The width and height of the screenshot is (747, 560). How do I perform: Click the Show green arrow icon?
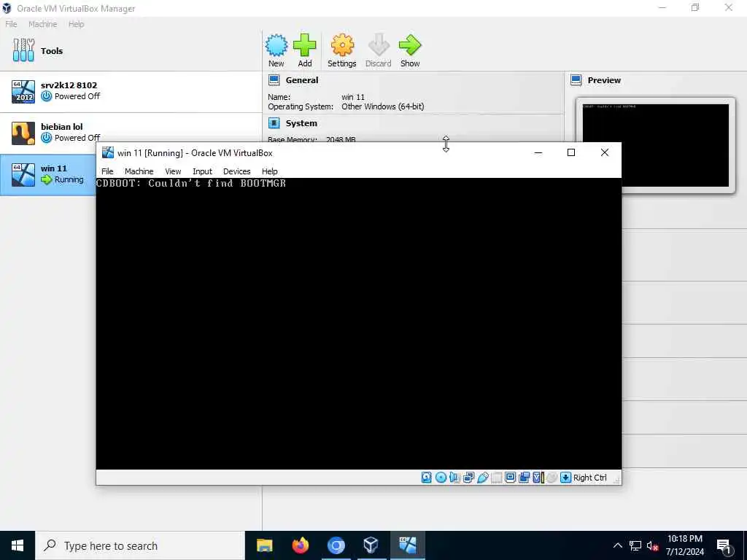point(410,46)
